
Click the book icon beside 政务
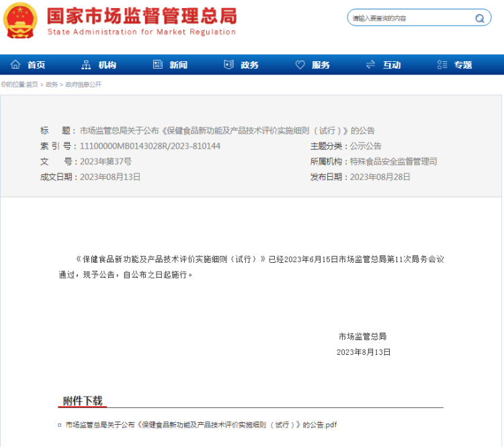point(228,65)
